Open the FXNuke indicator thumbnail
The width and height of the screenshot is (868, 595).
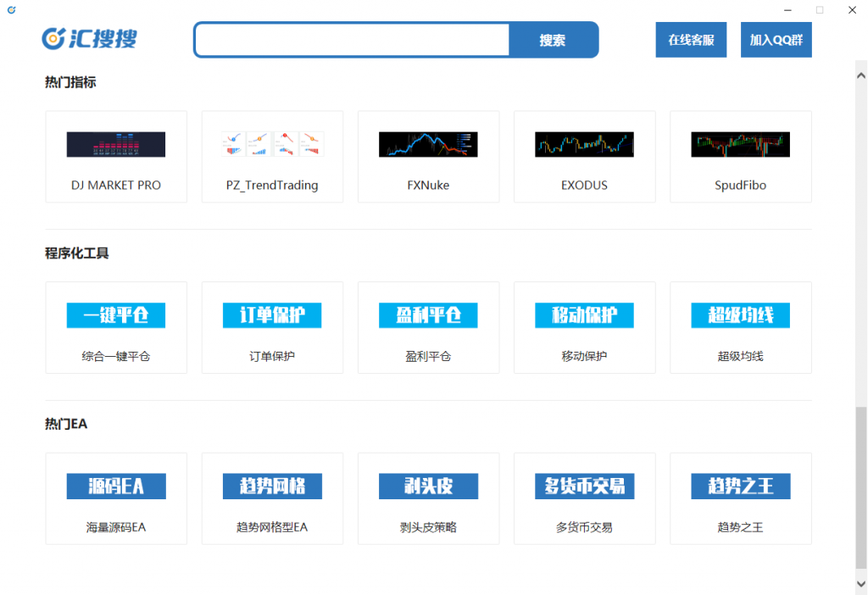coord(428,145)
